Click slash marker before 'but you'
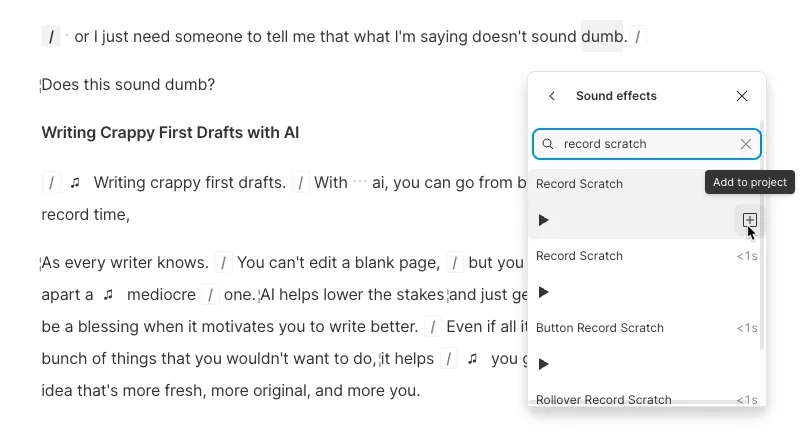The image size is (812, 433). coord(454,263)
